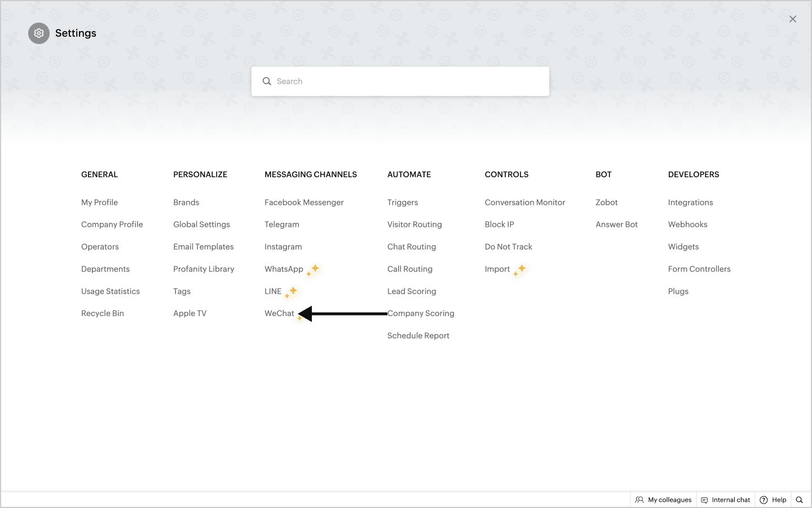Close the Settings panel with X

793,19
